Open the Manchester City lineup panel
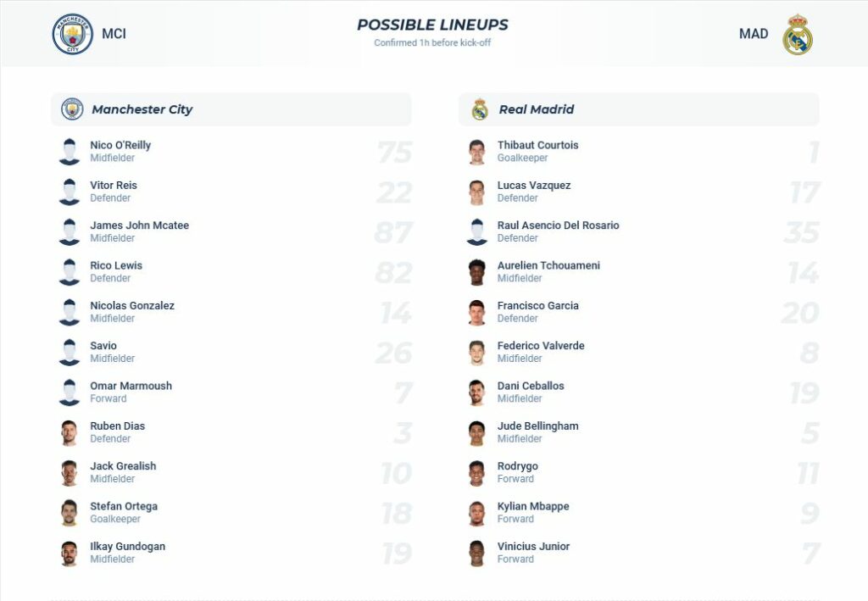Viewport: 868px width, 601px height. [x=229, y=109]
